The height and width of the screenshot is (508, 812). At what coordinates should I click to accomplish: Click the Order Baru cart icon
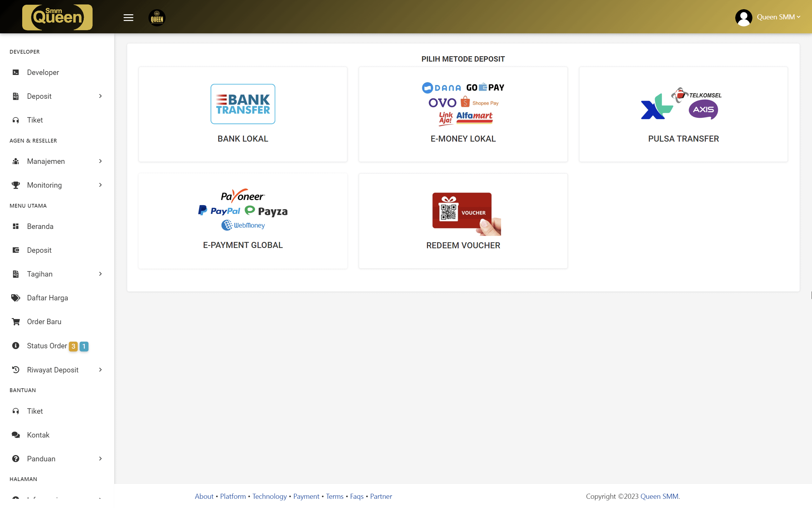(16, 322)
